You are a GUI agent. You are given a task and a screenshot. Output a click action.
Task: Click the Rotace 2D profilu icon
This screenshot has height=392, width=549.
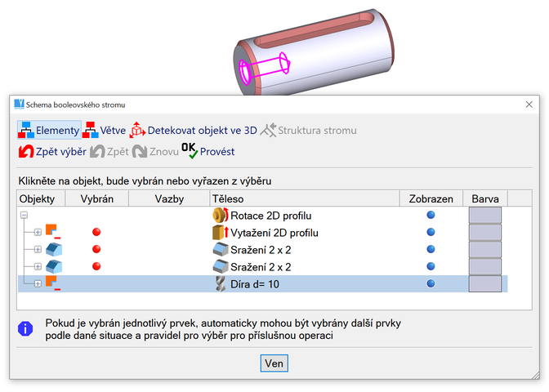219,216
